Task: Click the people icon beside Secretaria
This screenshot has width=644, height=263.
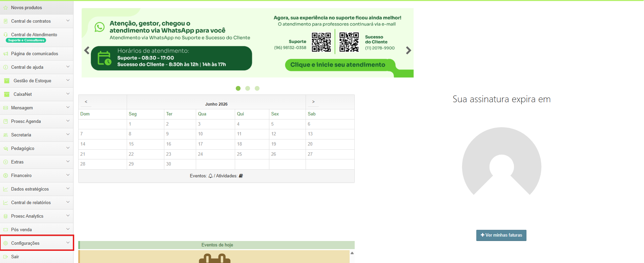Action: (x=5, y=135)
